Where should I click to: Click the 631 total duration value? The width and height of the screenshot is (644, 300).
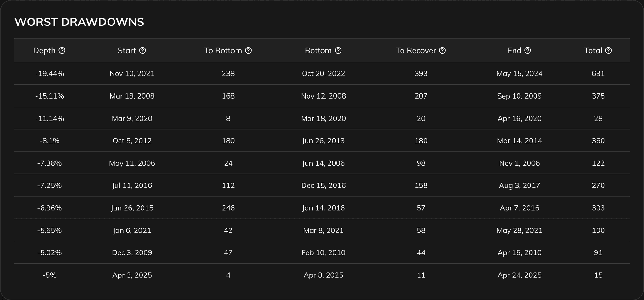[598, 73]
